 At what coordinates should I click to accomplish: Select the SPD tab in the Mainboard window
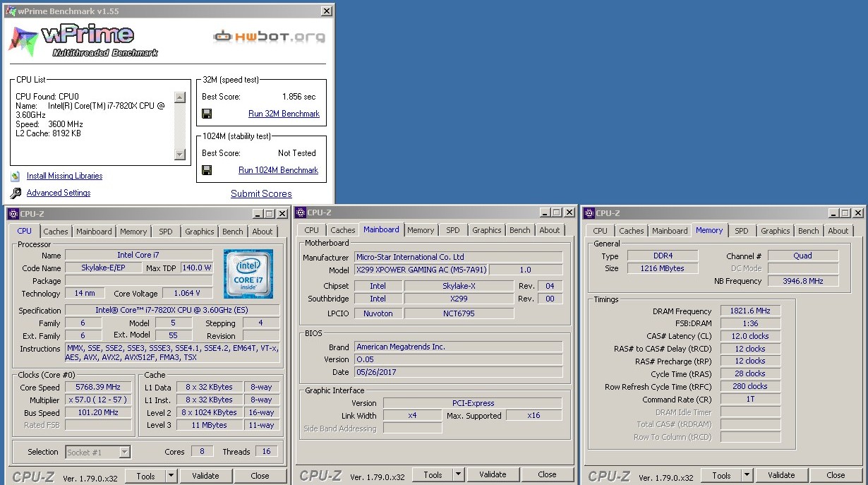[x=453, y=230]
